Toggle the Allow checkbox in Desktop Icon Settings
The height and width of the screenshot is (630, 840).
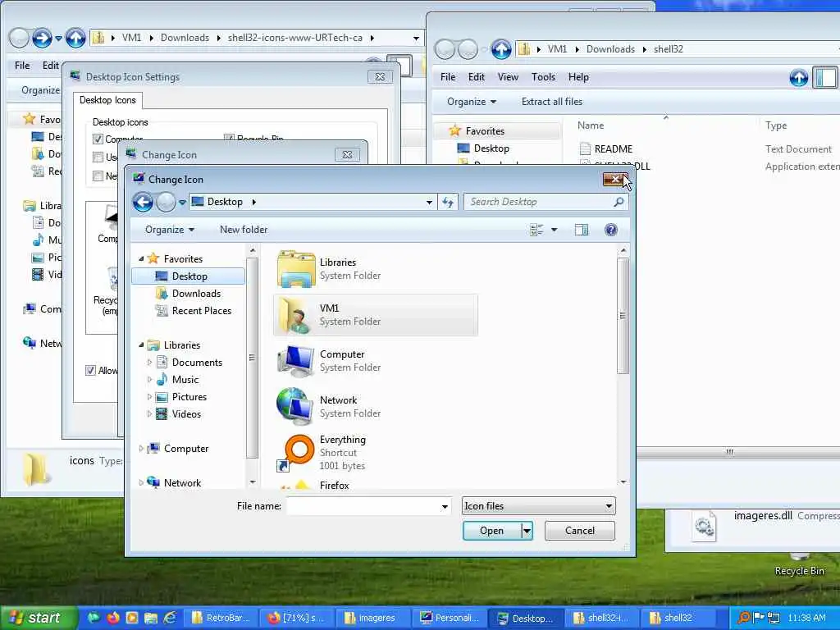click(x=90, y=371)
